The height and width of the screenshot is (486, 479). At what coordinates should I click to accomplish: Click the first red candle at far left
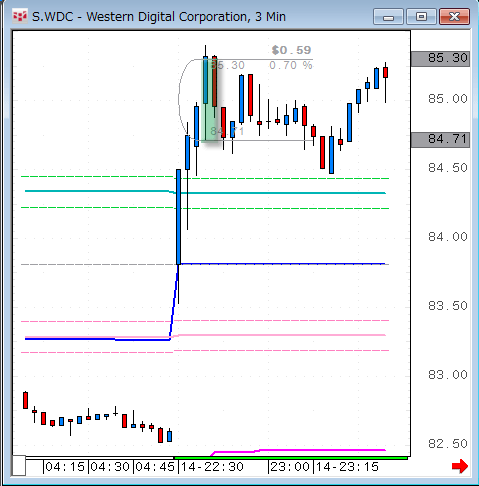click(25, 400)
